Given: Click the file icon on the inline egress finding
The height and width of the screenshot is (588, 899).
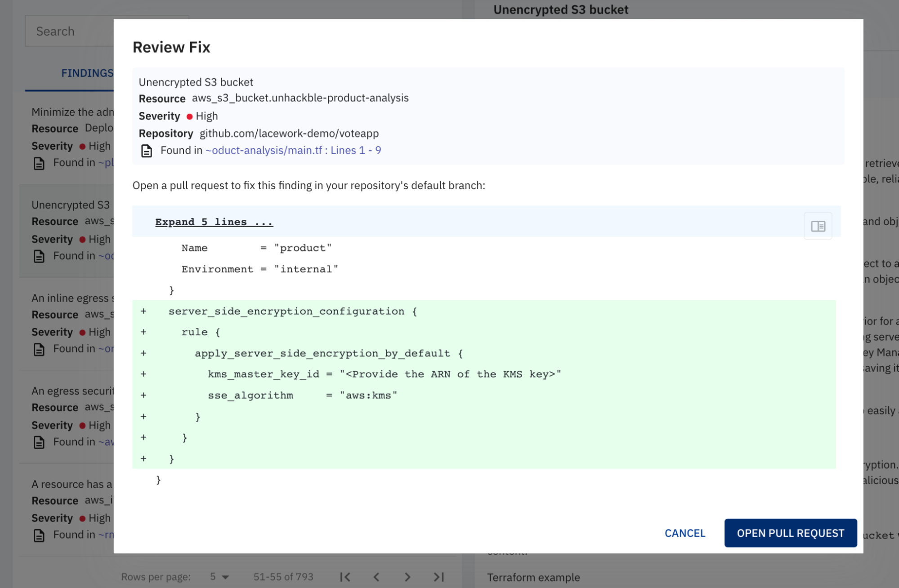Looking at the screenshot, I should 40,348.
